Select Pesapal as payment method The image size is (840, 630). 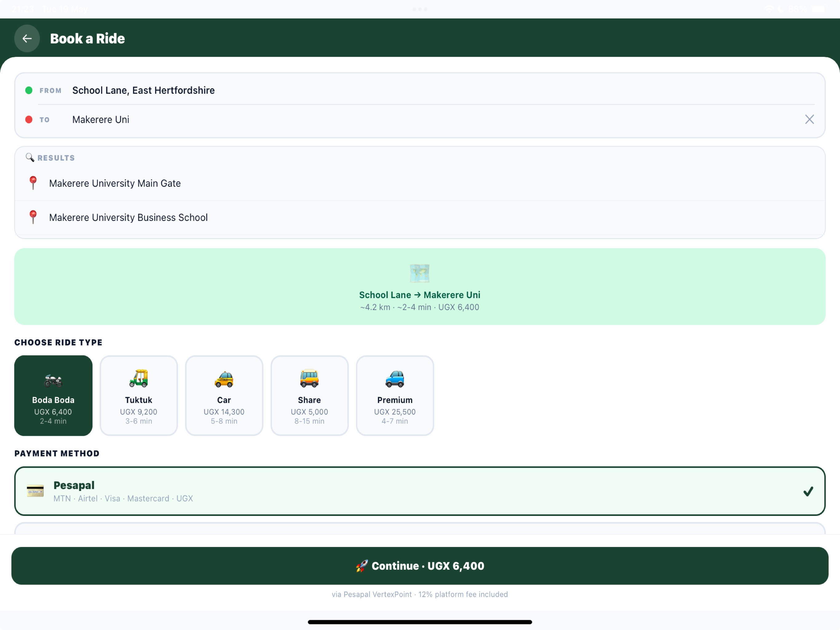(x=420, y=491)
